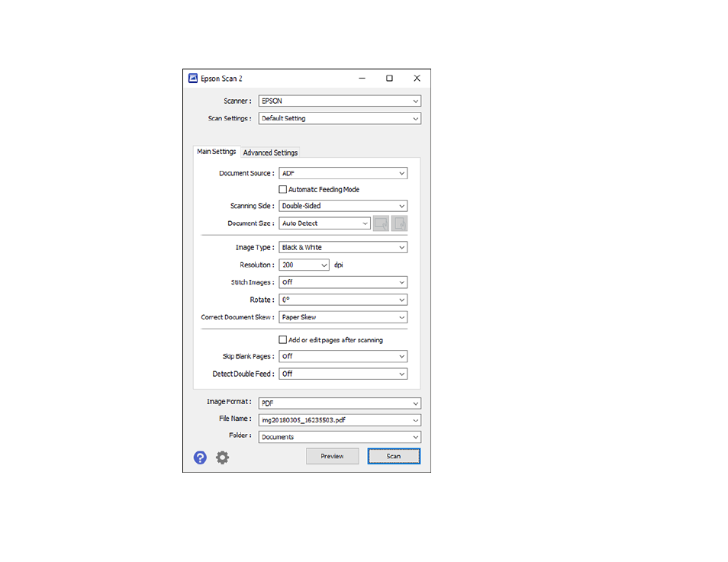Screen dimensions: 728x562
Task: Open the File Name dropdown
Action: tap(340, 420)
